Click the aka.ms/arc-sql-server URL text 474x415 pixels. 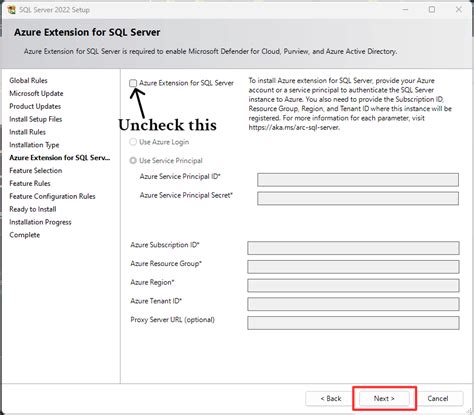294,127
